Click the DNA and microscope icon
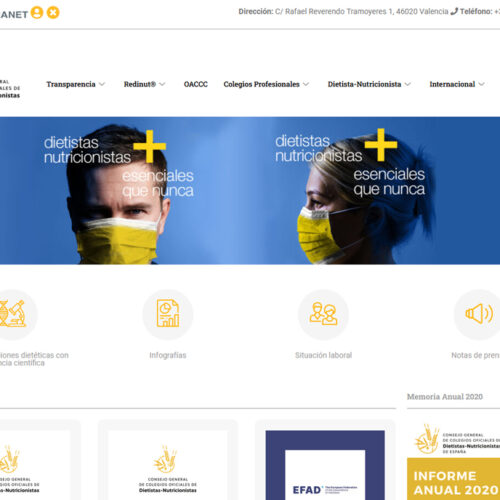The width and height of the screenshot is (500, 500). [13, 314]
